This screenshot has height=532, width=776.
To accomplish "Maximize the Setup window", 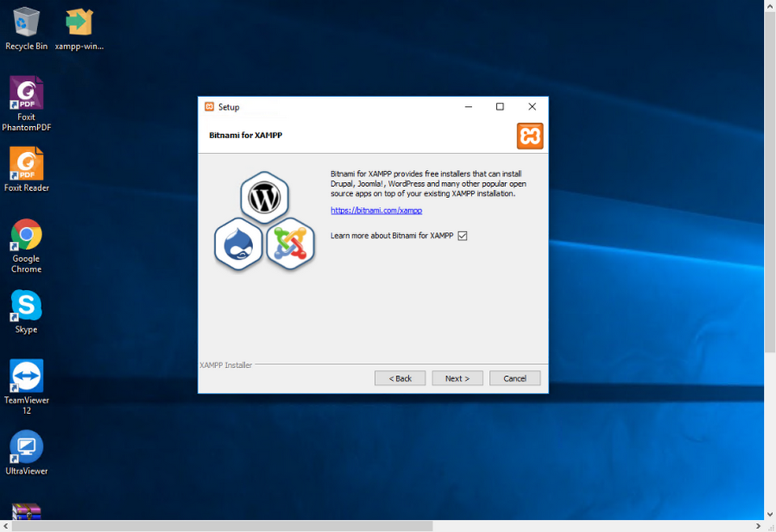I will coord(500,107).
